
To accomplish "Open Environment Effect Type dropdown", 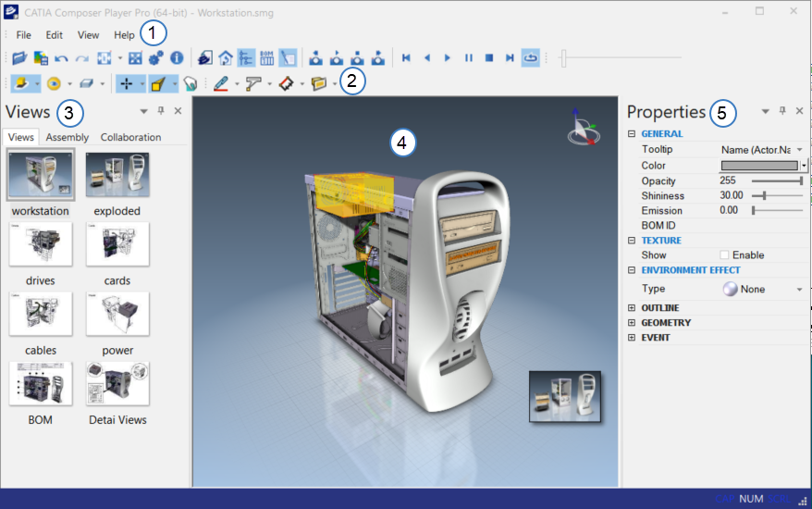I will tap(799, 290).
